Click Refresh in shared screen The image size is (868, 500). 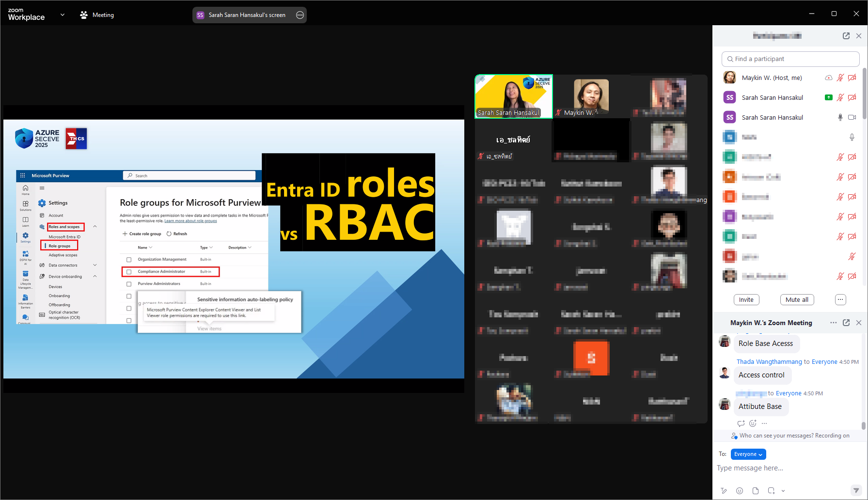tap(177, 234)
